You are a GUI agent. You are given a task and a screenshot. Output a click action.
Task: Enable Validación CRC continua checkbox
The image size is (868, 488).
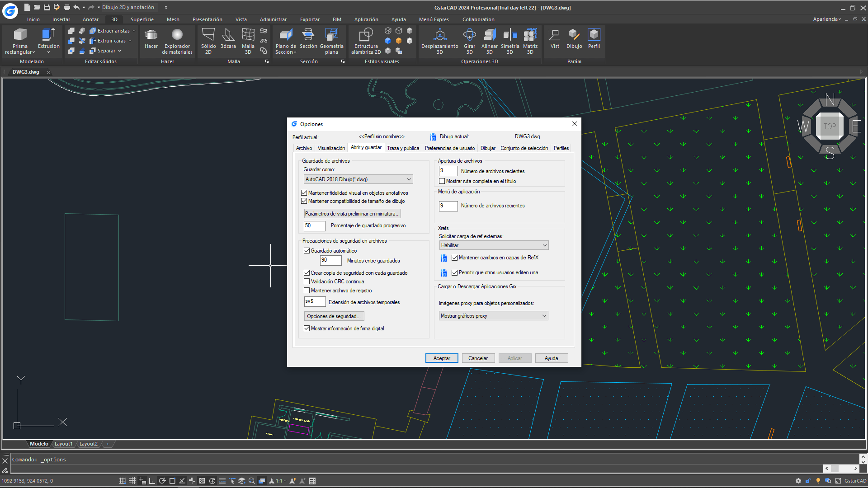307,282
